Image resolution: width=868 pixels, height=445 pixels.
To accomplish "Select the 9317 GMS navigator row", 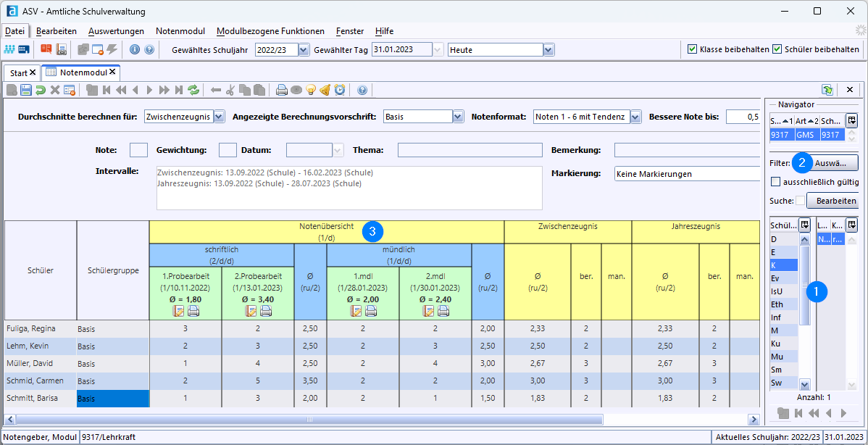I will tap(807, 135).
